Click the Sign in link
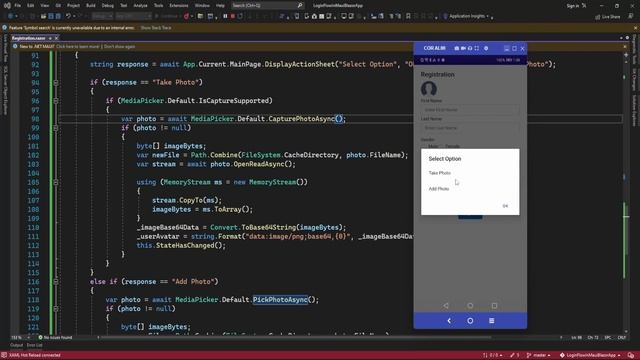640x360 pixels. click(x=573, y=6)
